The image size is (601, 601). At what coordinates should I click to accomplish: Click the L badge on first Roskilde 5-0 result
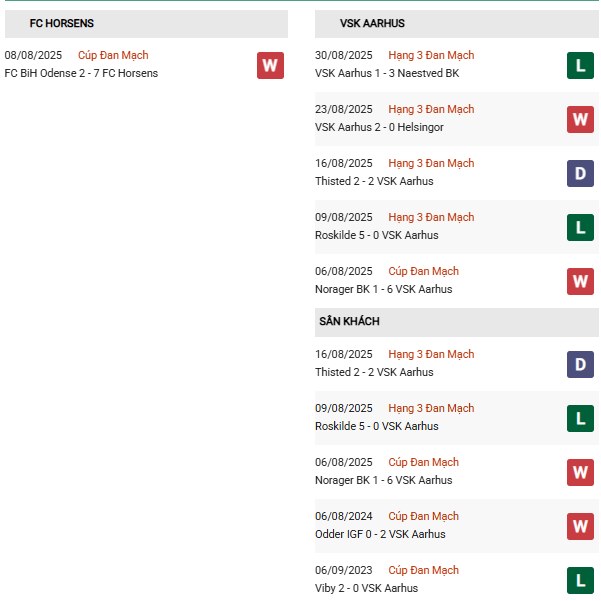[580, 227]
